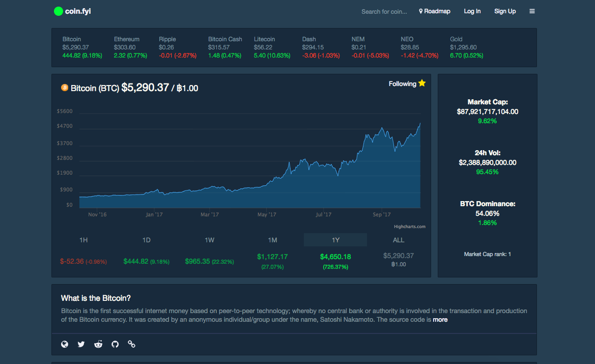The height and width of the screenshot is (364, 595).
Task: Click Log In
Action: pyautogui.click(x=472, y=11)
